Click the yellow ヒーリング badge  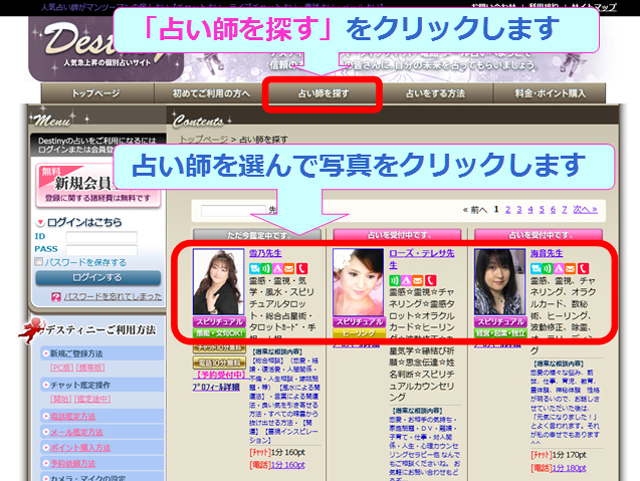click(x=359, y=333)
